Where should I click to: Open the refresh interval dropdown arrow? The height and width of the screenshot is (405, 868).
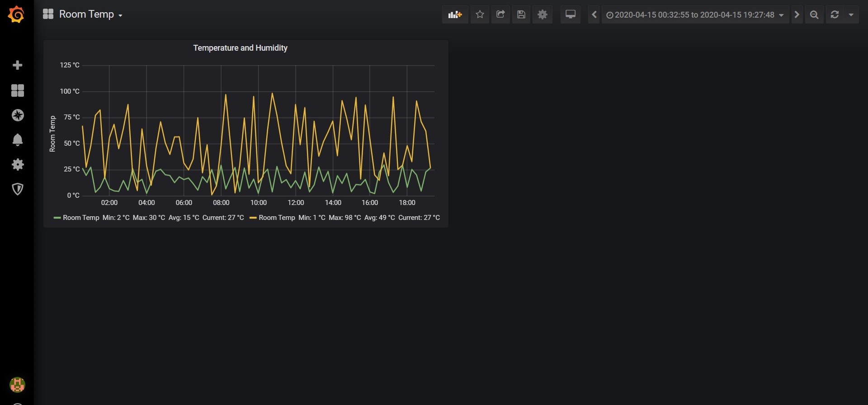(851, 14)
